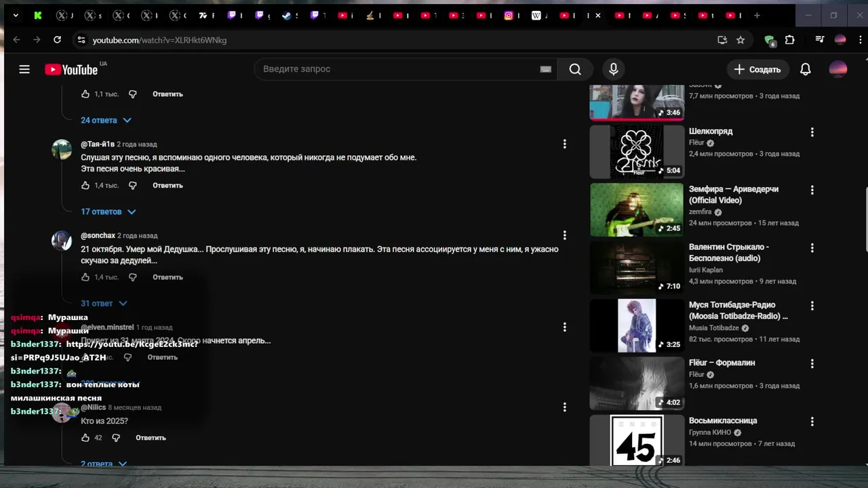
Task: Switch to the Wikipedia tab
Action: [x=536, y=15]
